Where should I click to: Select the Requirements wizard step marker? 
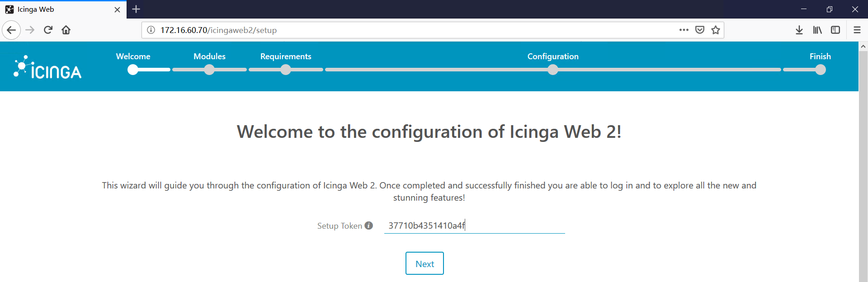(x=286, y=70)
